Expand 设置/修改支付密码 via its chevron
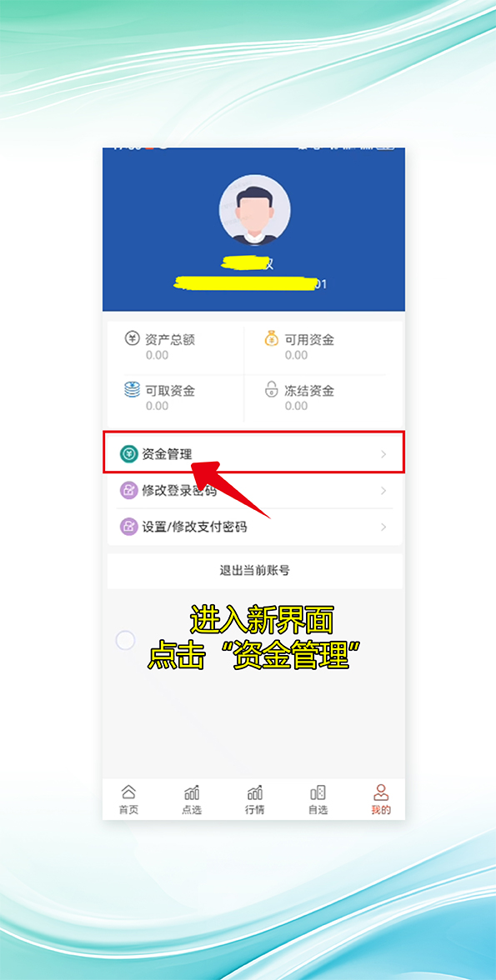 pyautogui.click(x=383, y=527)
